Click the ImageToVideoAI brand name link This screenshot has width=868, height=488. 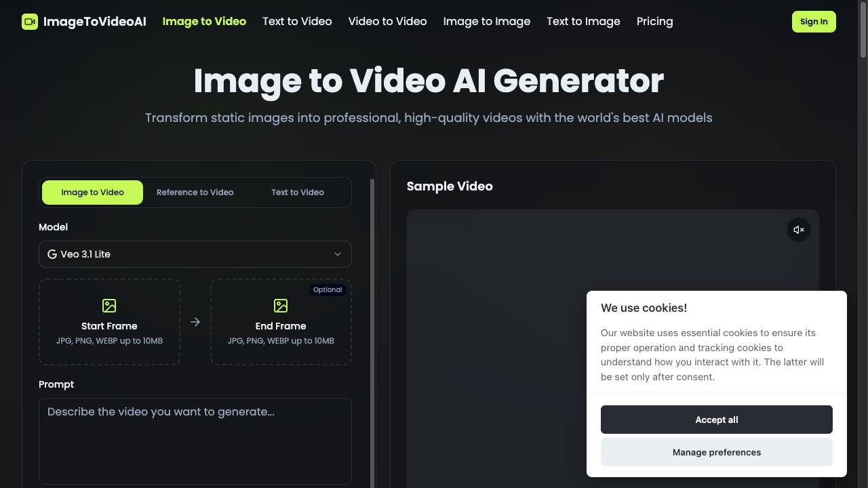95,22
